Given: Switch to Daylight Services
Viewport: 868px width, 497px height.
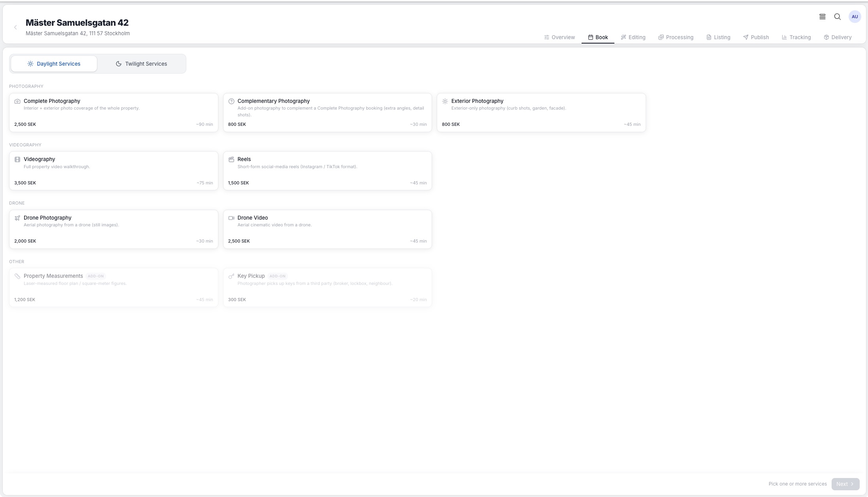Looking at the screenshot, I should (54, 64).
